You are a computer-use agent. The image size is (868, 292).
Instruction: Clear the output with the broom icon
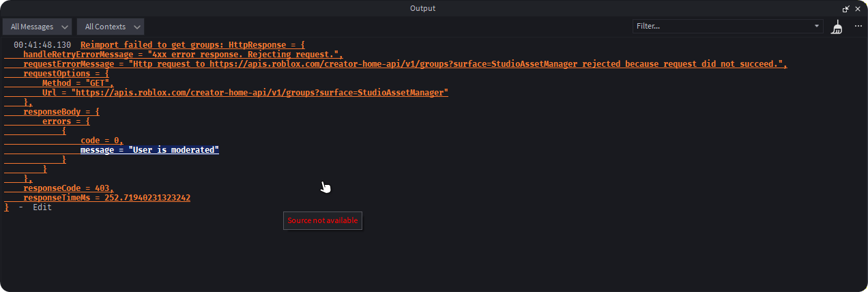pos(837,27)
